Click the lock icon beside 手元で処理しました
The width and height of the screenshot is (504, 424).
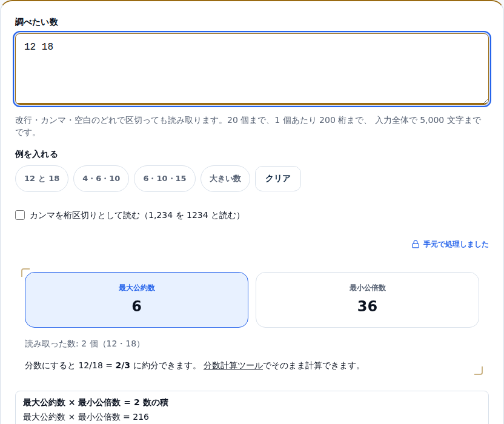[416, 244]
